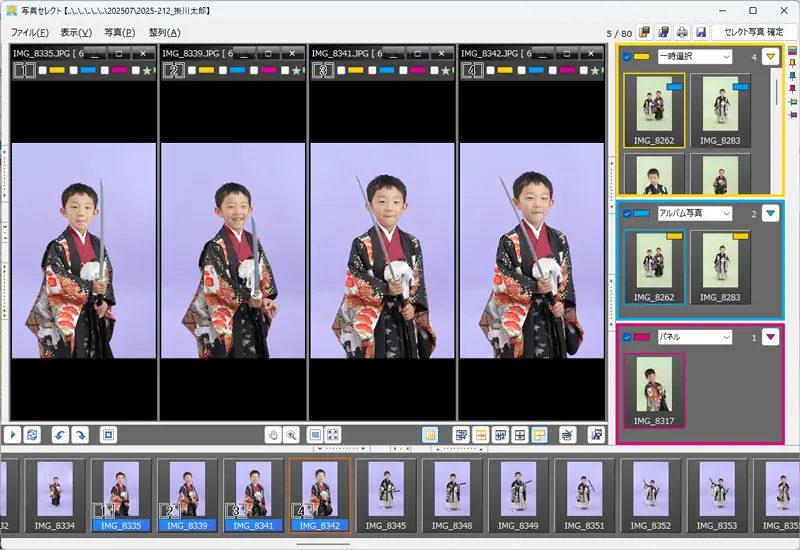Uncheck the アルバム写真 group checkbox

tap(627, 213)
